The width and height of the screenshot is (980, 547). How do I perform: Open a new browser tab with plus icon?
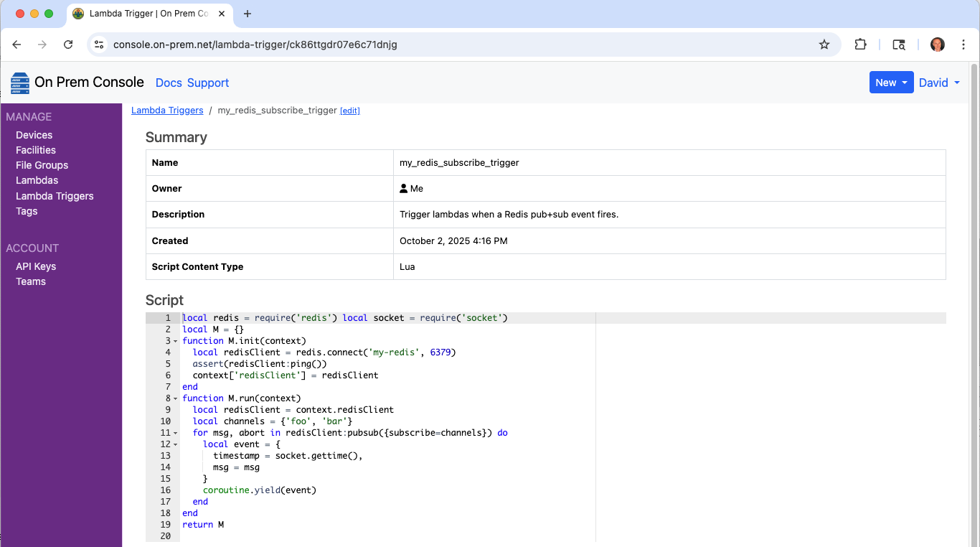pyautogui.click(x=248, y=14)
